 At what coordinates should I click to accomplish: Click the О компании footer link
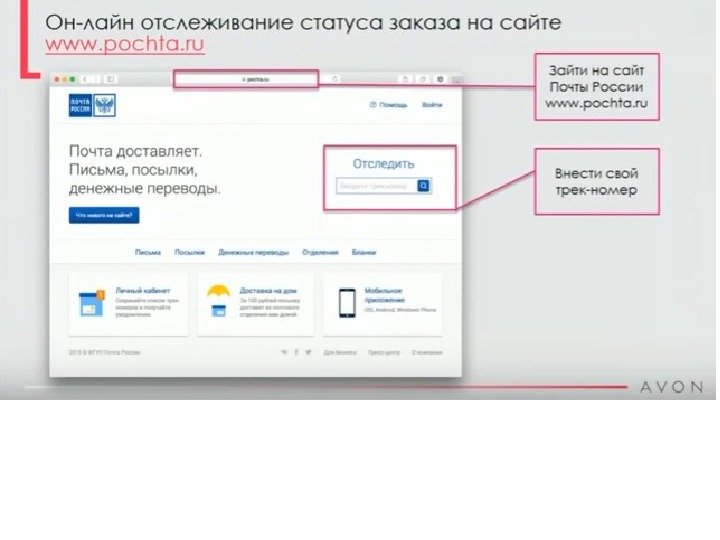click(427, 353)
